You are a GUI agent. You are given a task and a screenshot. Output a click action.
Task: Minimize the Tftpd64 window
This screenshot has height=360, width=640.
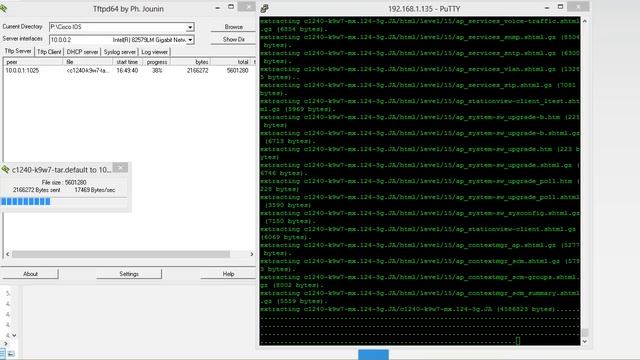(x=218, y=7)
